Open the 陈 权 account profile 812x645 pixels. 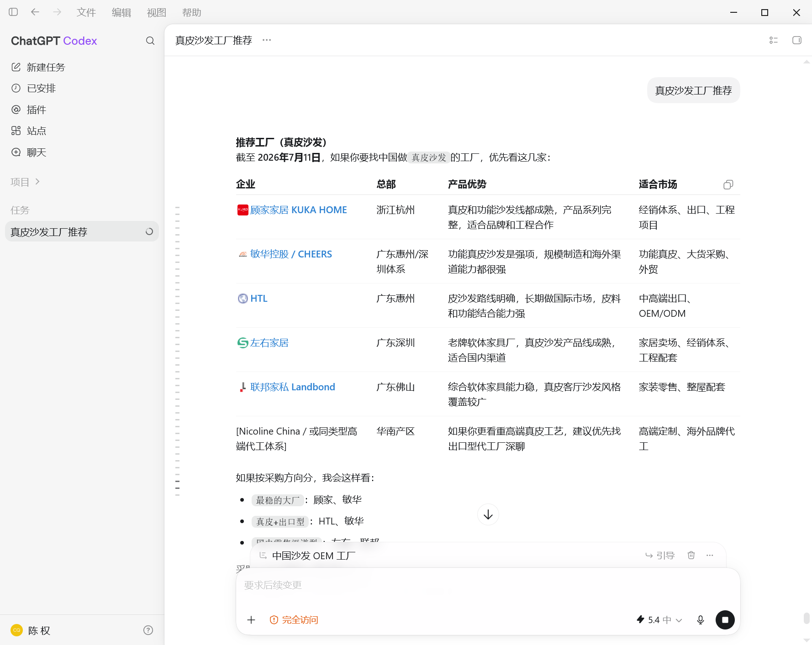tap(31, 630)
